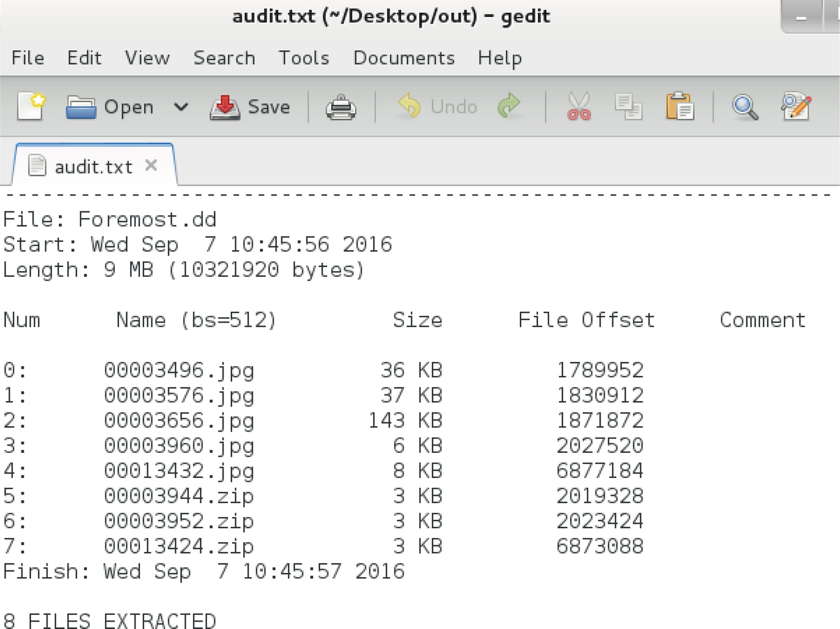840x629 pixels.
Task: Click the 'Start: Wed Sep 7' line
Action: point(198,245)
